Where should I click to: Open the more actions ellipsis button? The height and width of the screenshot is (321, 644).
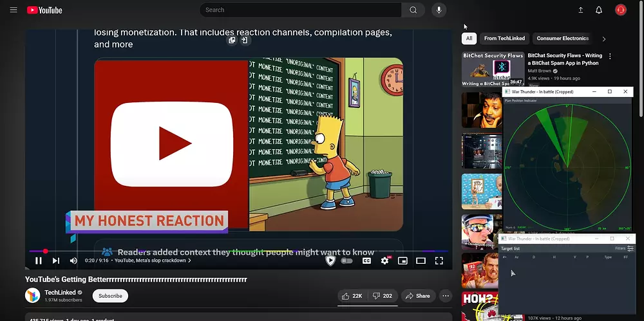tap(446, 296)
